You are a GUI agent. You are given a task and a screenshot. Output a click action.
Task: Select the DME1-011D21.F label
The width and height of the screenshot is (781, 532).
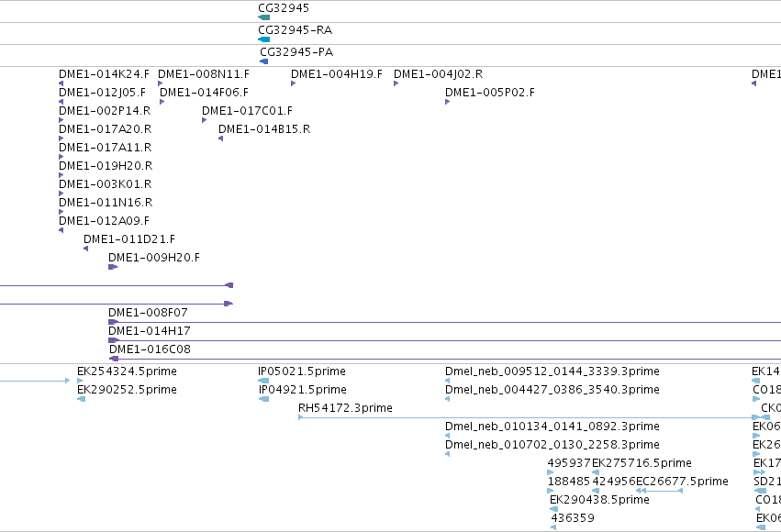(129, 239)
